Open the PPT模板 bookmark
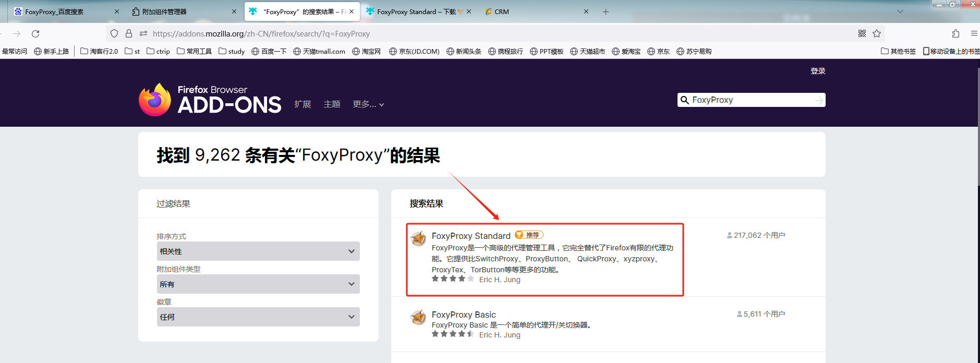Image resolution: width=980 pixels, height=363 pixels. pos(547,51)
